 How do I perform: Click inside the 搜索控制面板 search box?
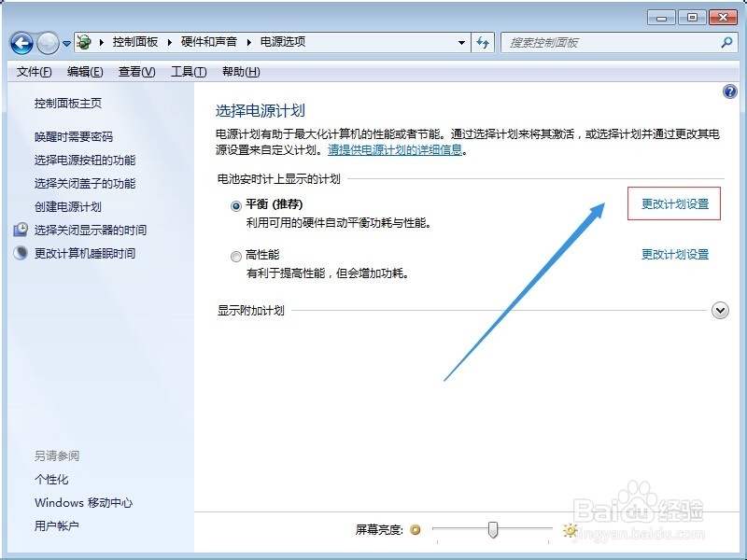(x=607, y=42)
